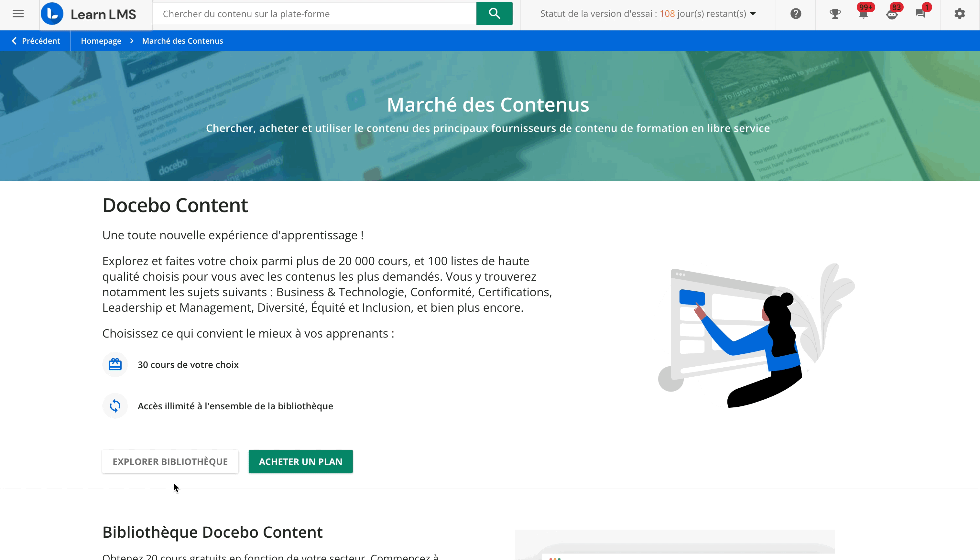Click the circular arrows icon beside Accès illimité
The height and width of the screenshot is (560, 980).
click(x=114, y=405)
